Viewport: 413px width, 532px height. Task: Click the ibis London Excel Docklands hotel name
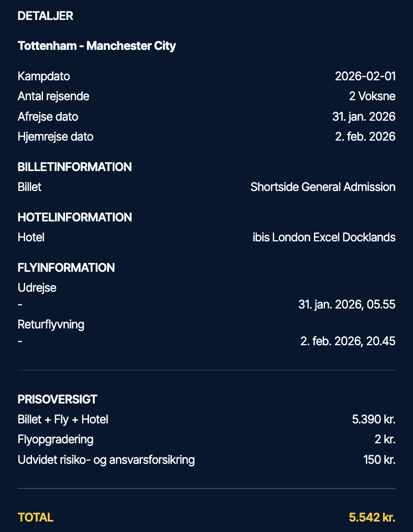(x=324, y=237)
